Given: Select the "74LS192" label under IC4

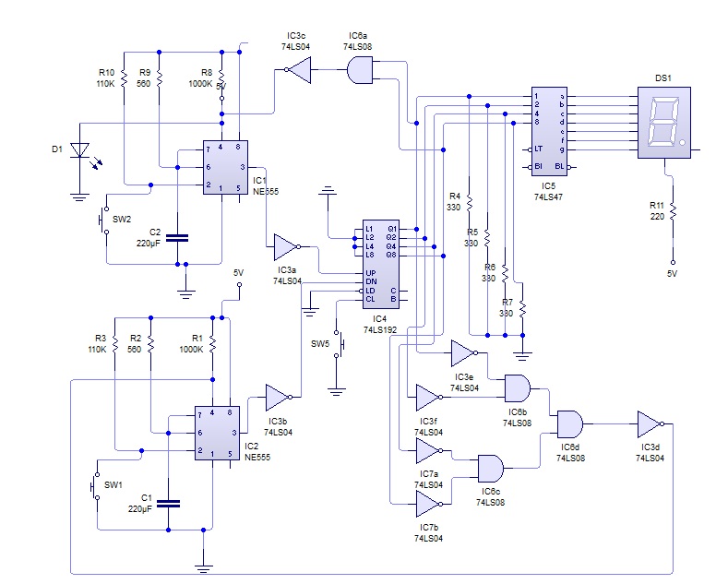Looking at the screenshot, I should point(380,330).
